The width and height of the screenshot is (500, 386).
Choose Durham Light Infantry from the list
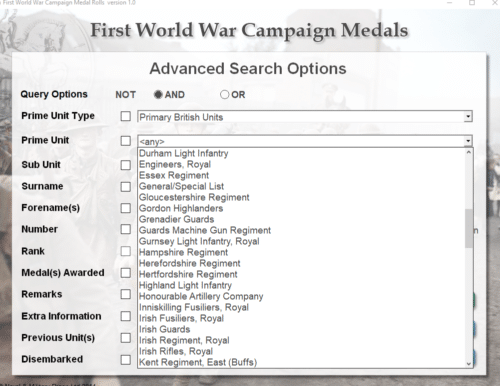pos(302,153)
